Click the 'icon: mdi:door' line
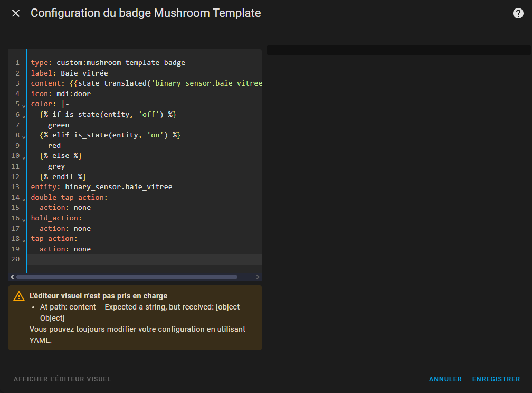 (x=61, y=93)
